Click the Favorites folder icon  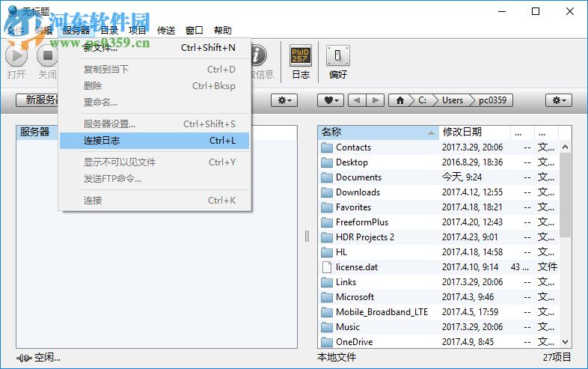point(327,207)
